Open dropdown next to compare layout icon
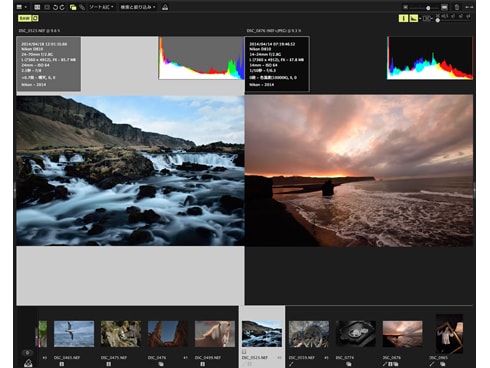The image size is (490, 368). click(x=431, y=19)
